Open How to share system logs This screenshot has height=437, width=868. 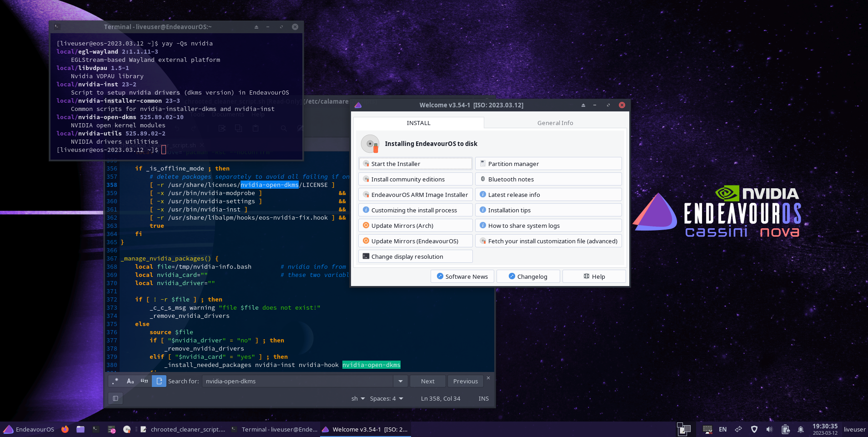(548, 226)
